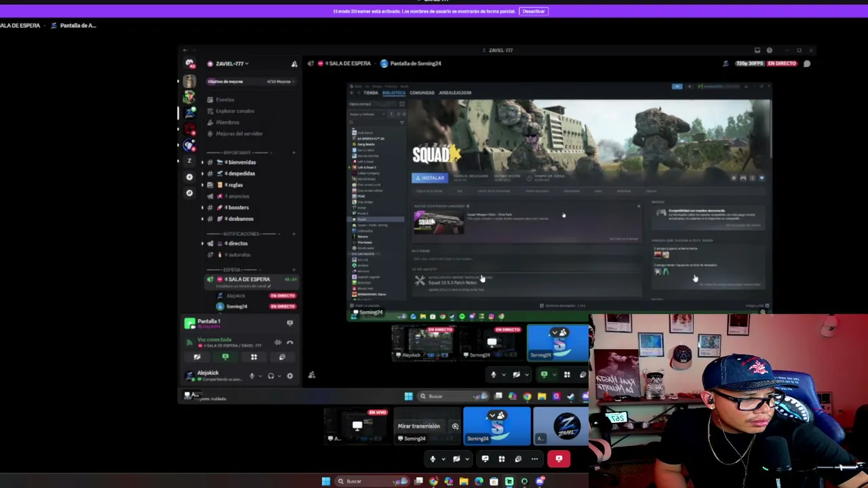868x488 pixels.
Task: Toggle the camera in the lowest call control bar
Action: coord(456,460)
